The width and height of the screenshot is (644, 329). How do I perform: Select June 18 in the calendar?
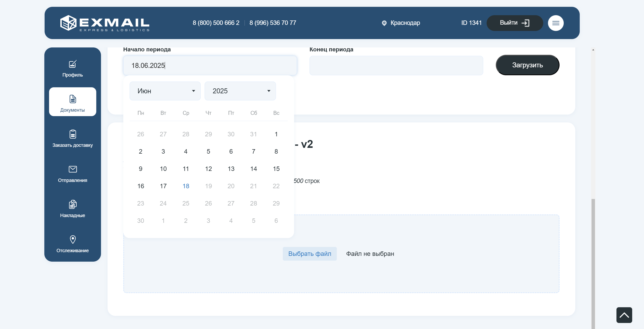pyautogui.click(x=186, y=186)
